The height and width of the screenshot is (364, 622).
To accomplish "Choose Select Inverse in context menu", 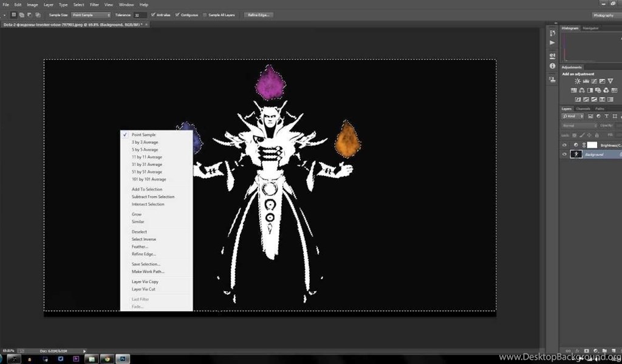I will click(143, 239).
